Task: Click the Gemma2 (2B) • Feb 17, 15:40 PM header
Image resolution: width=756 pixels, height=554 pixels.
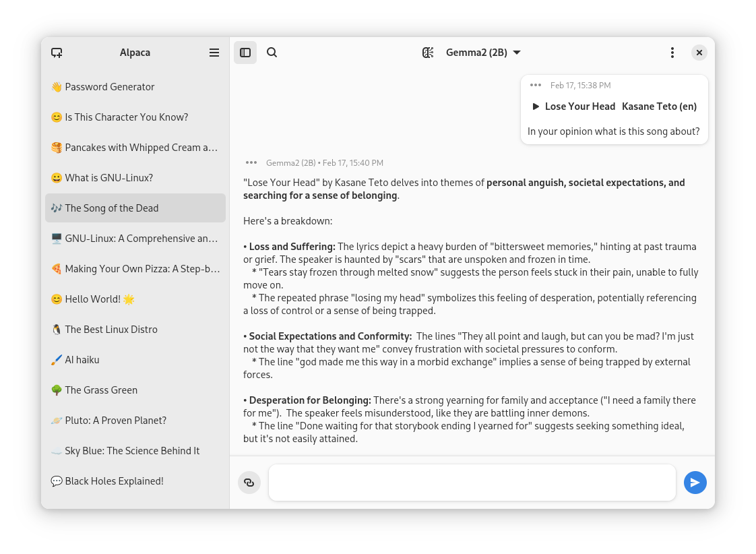Action: (x=325, y=163)
